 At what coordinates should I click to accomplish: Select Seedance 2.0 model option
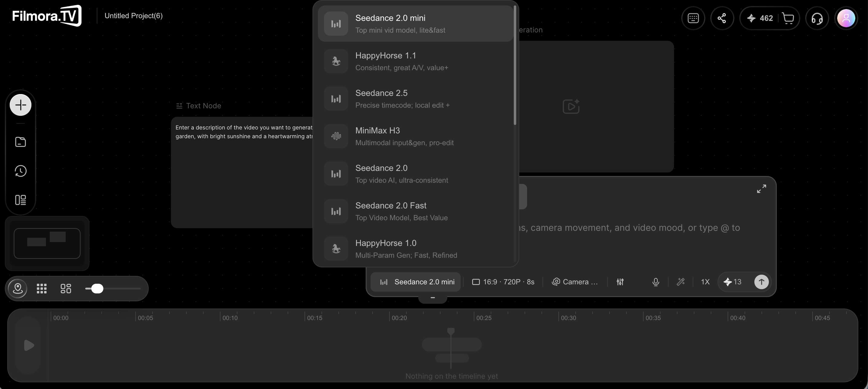pyautogui.click(x=415, y=174)
